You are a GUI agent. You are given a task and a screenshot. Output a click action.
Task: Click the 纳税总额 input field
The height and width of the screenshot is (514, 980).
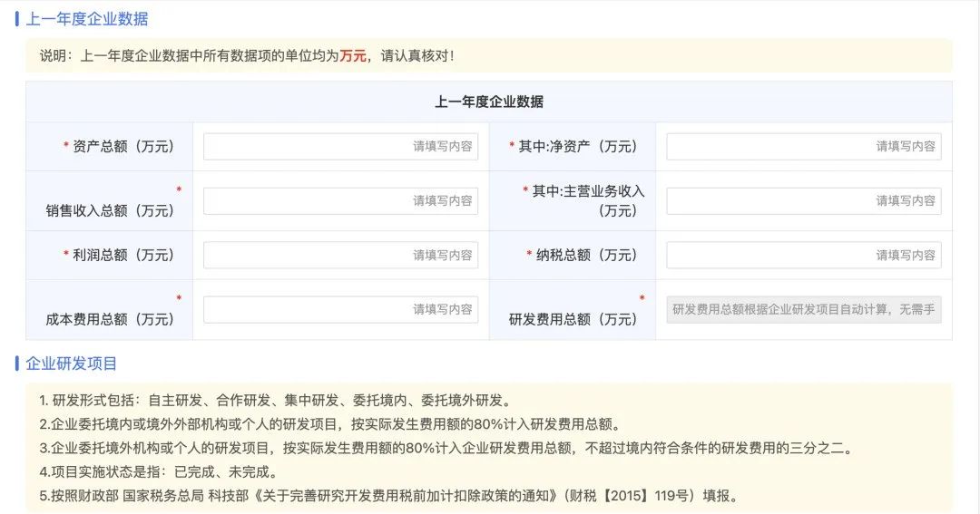click(804, 255)
